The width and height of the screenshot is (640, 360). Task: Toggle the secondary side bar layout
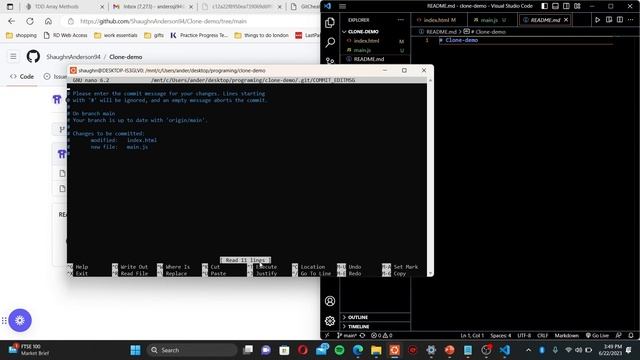coord(566,6)
